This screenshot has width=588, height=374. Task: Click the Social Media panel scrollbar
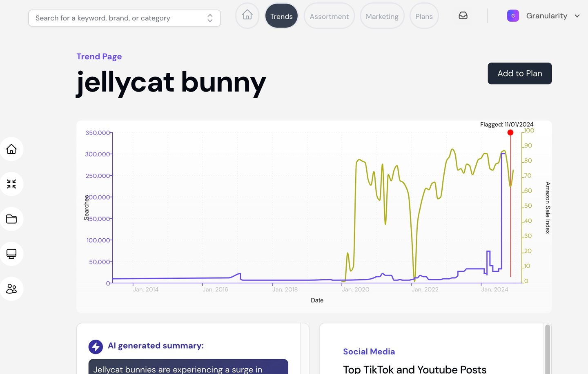point(548,349)
